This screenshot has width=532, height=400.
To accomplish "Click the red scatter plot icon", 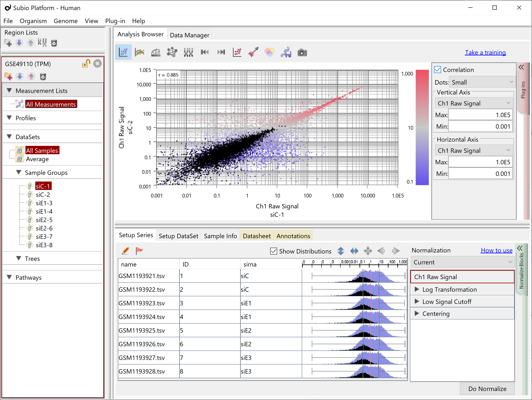I will tap(237, 52).
